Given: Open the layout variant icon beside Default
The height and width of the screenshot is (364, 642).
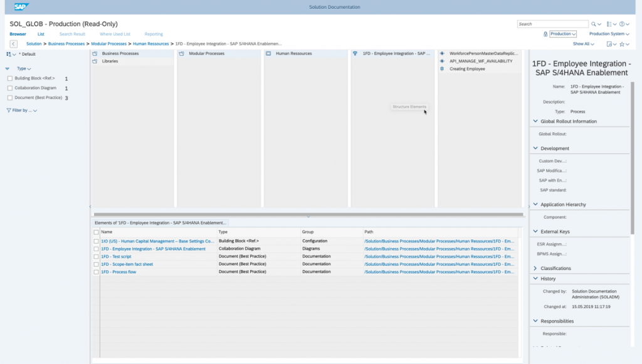Looking at the screenshot, I should pos(9,54).
